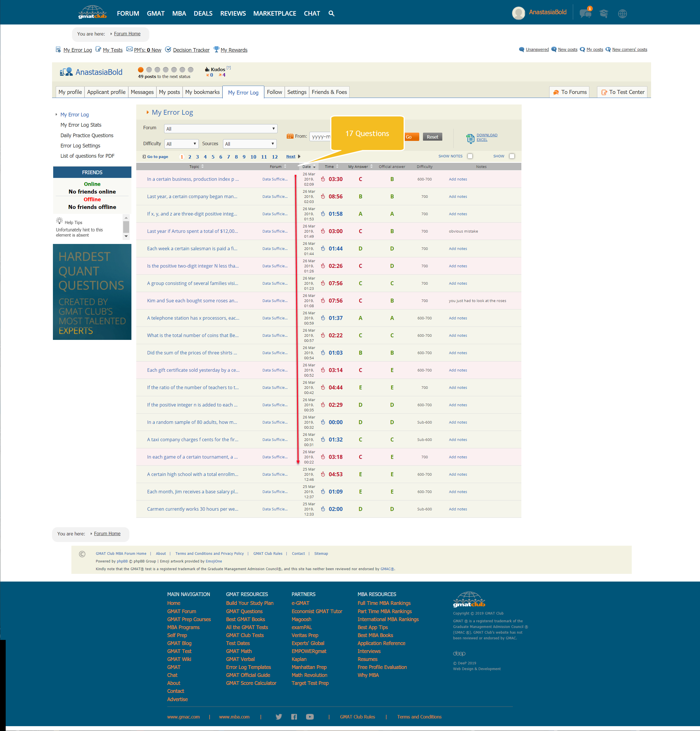
Task: Click Add notes on the first question row
Action: click(x=458, y=179)
